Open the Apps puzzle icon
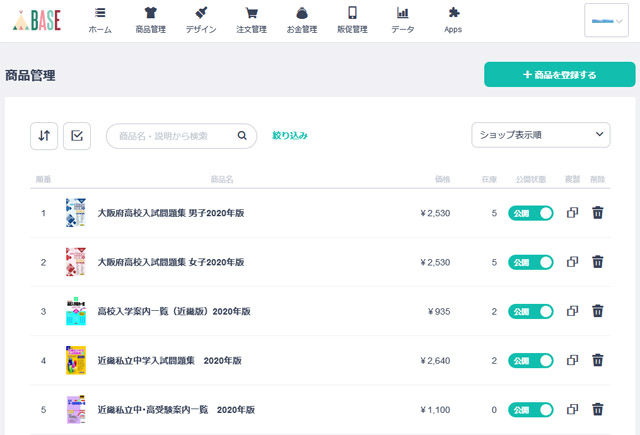The image size is (640, 435). (x=453, y=13)
